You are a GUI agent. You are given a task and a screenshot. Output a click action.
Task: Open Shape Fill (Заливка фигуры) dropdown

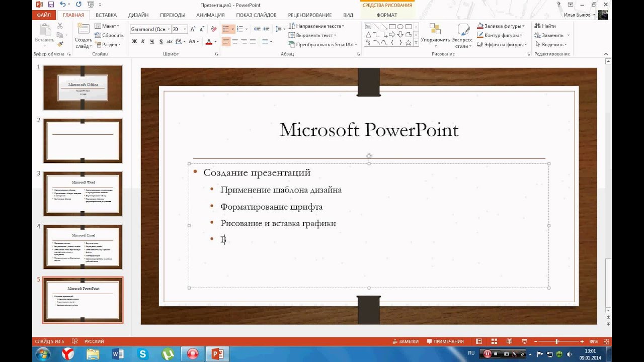pyautogui.click(x=500, y=26)
